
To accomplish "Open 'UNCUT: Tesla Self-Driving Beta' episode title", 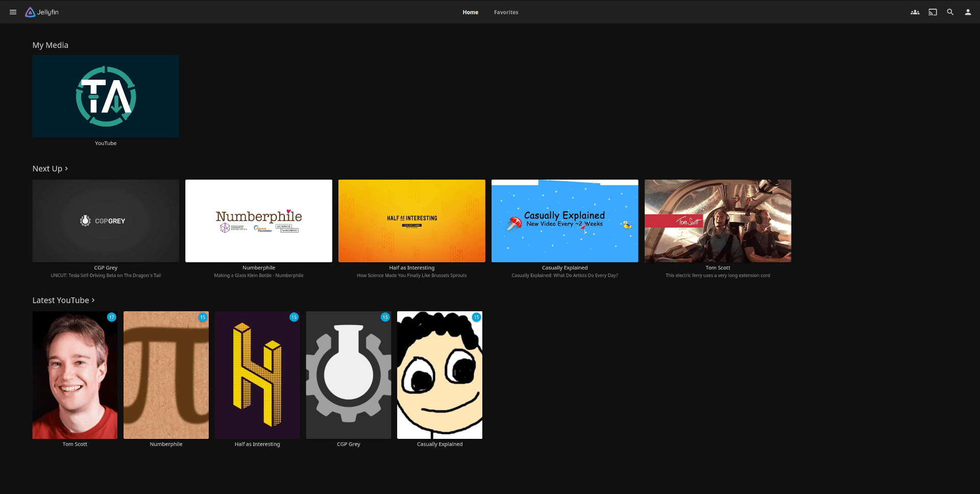I will click(x=106, y=276).
